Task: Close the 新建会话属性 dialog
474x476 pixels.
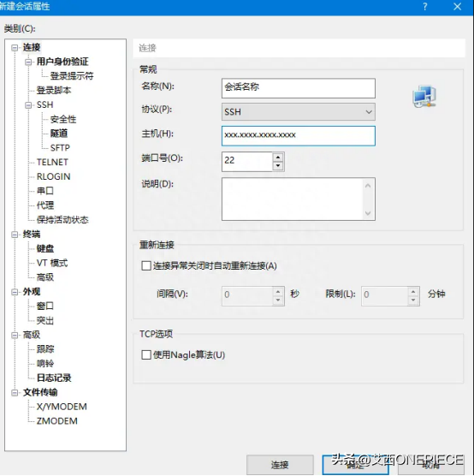Action: (x=457, y=7)
